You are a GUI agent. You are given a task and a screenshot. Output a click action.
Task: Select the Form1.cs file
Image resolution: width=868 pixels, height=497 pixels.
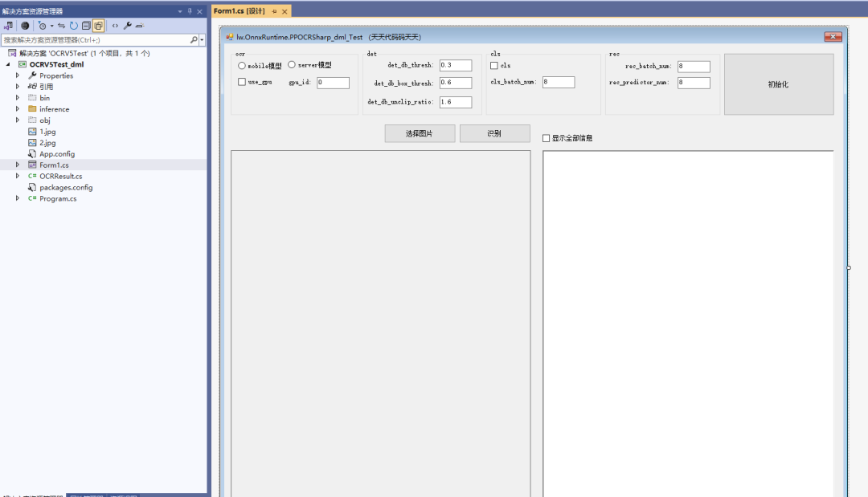tap(55, 165)
